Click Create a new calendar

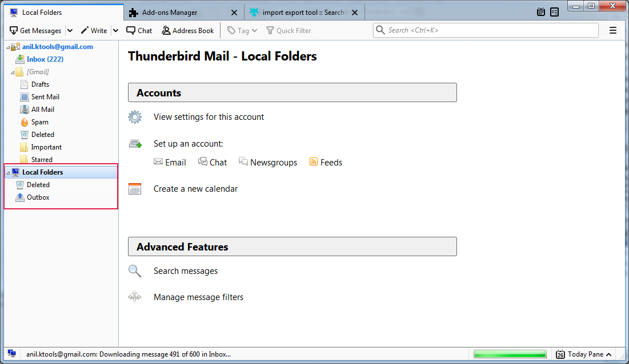195,189
